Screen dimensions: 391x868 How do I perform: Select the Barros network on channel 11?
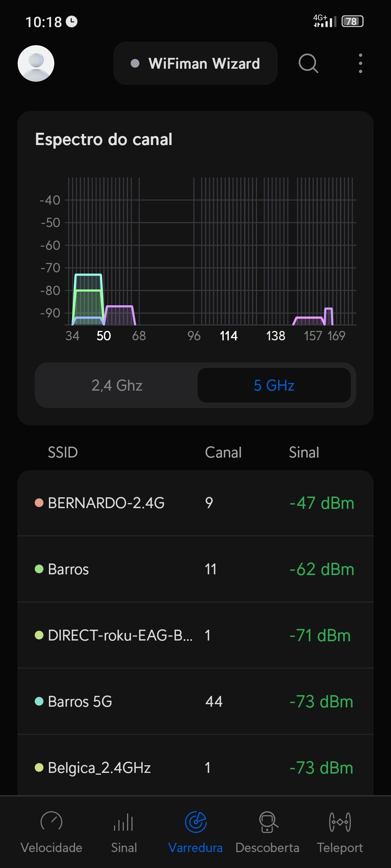tap(195, 569)
